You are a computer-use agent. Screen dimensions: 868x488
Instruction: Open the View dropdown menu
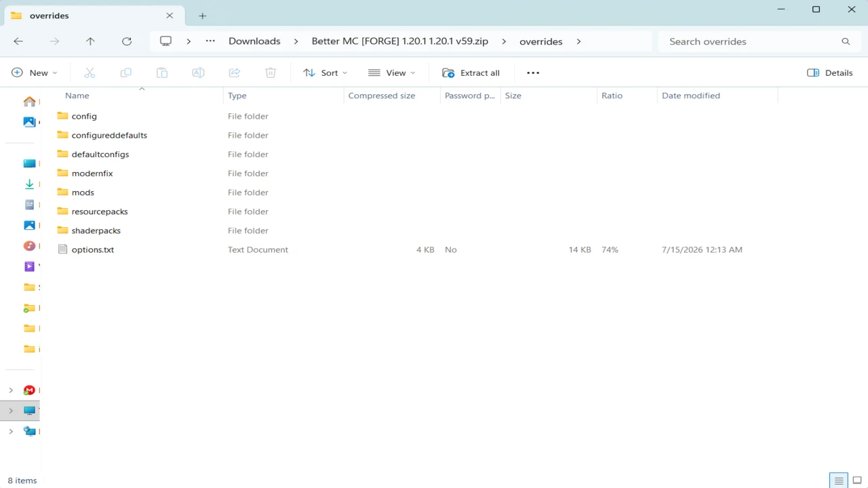tap(392, 73)
